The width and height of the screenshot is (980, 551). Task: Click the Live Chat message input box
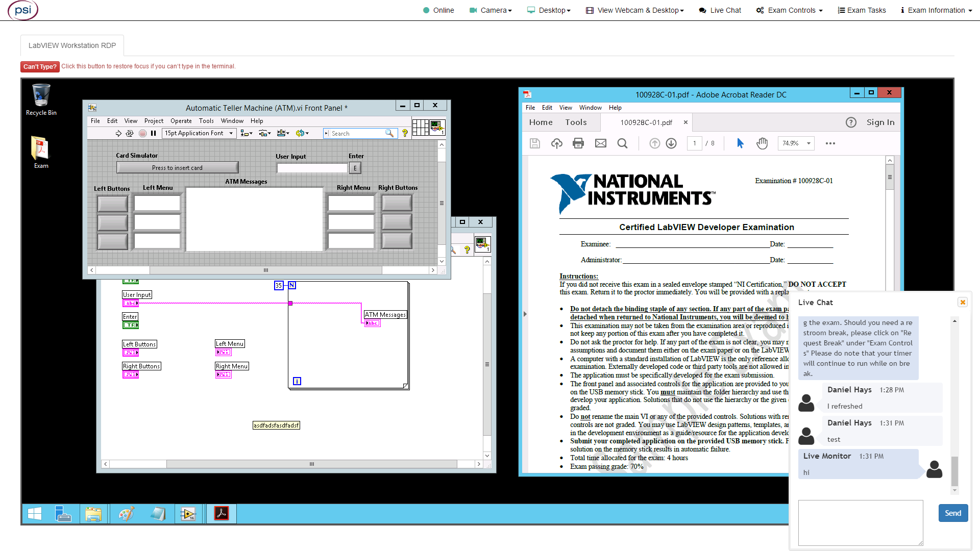pyautogui.click(x=860, y=522)
